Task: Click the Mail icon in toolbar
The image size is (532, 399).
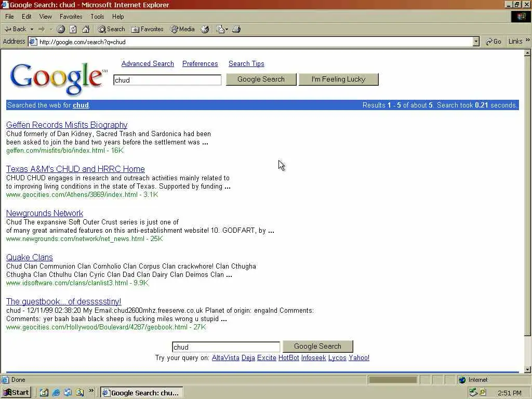Action: [x=220, y=29]
